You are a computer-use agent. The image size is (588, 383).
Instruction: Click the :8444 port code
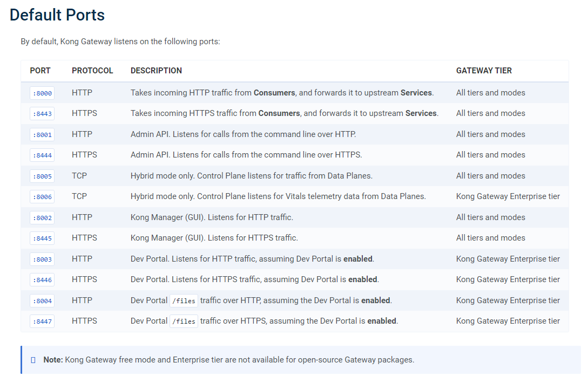pyautogui.click(x=42, y=155)
